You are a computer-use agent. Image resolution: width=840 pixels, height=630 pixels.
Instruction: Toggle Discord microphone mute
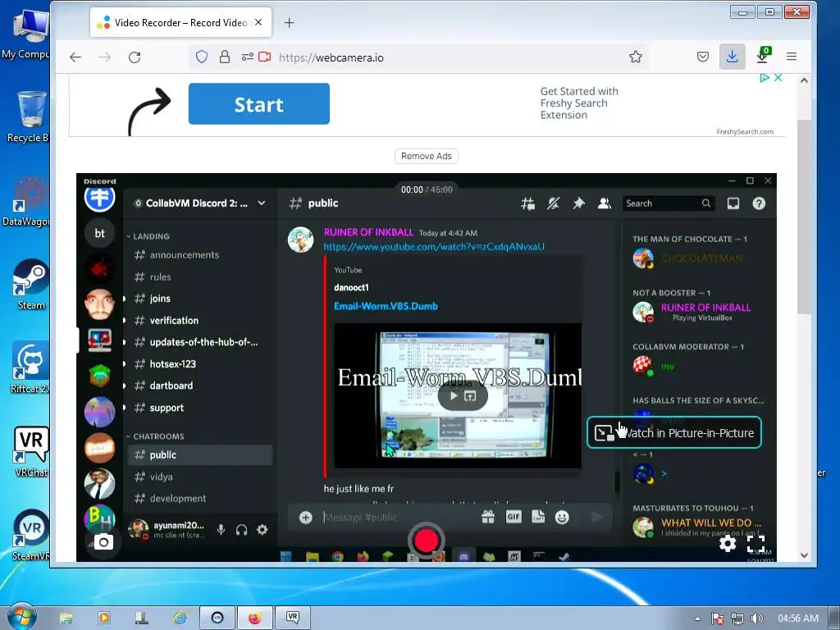point(221,530)
